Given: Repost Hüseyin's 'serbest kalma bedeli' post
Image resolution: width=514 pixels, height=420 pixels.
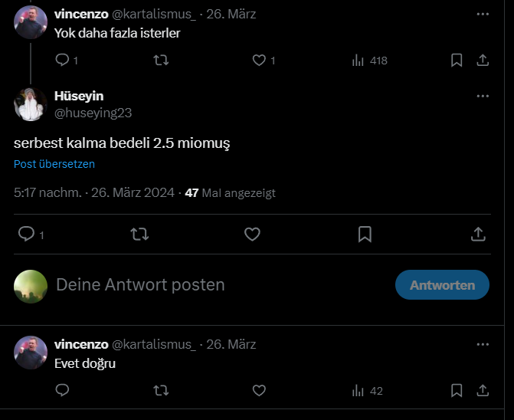Looking at the screenshot, I should [x=139, y=234].
